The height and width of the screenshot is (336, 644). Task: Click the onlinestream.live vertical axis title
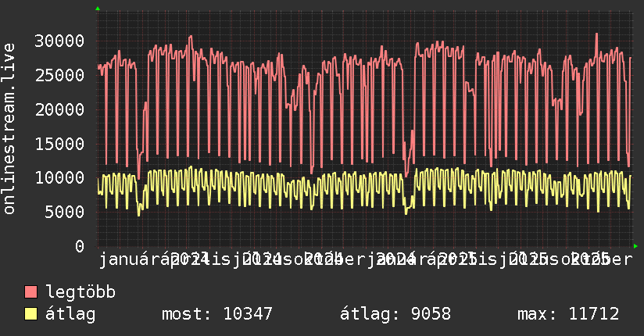(x=9, y=129)
